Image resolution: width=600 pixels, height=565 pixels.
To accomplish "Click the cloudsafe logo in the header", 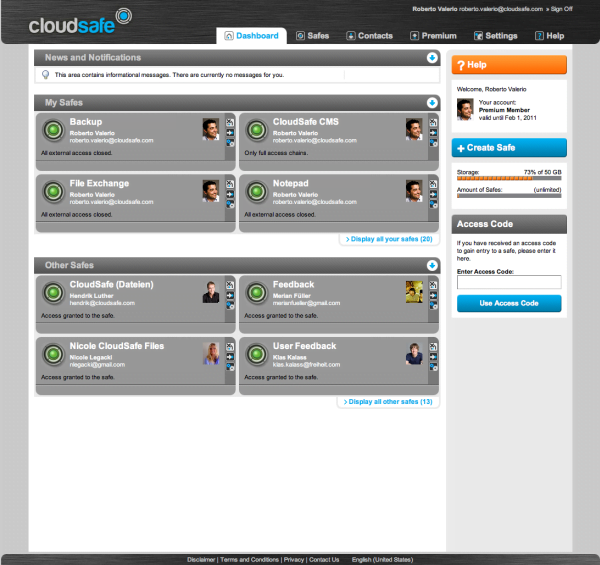I will pyautogui.click(x=80, y=22).
